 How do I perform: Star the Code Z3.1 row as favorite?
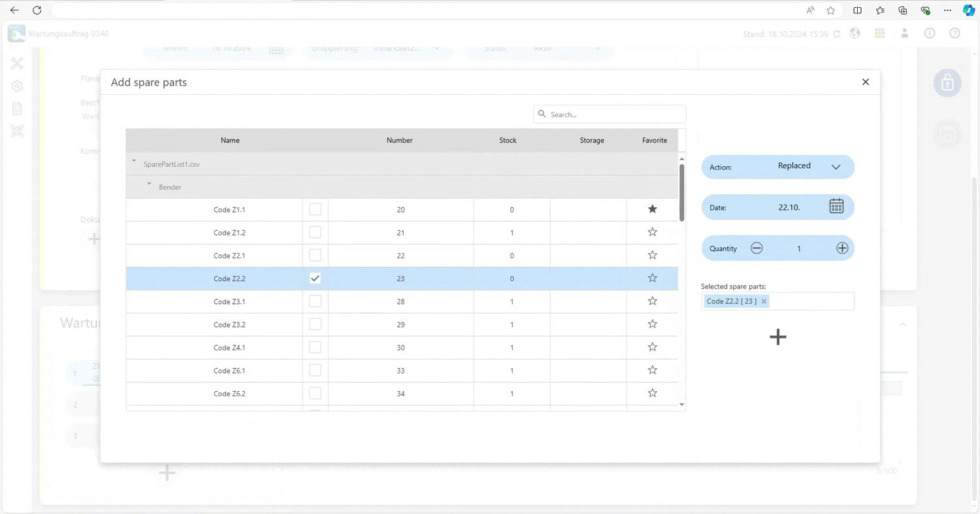652,301
